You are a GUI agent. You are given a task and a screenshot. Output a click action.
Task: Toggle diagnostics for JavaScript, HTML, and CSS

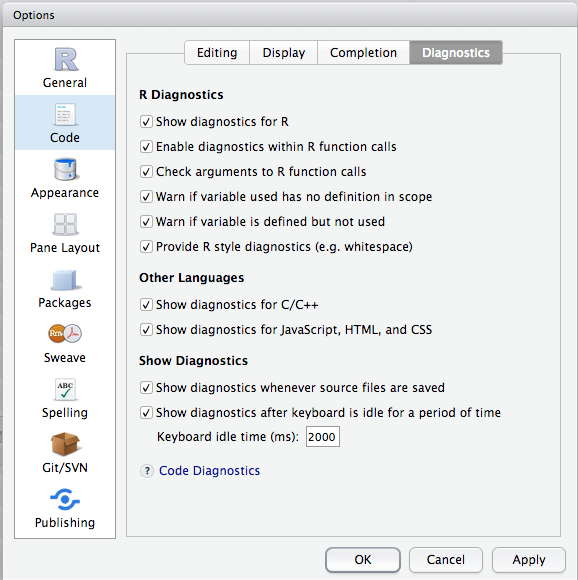pos(146,330)
